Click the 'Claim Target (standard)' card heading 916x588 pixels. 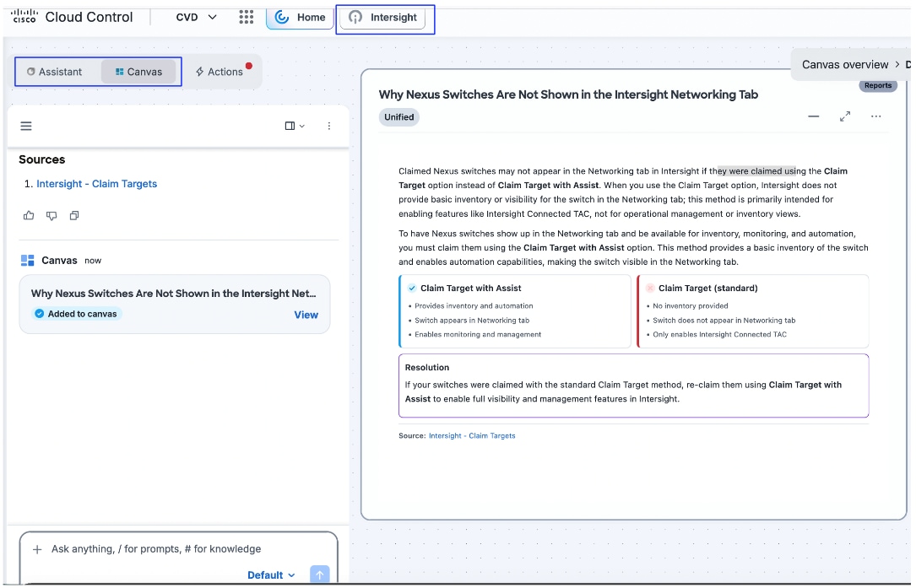(708, 289)
